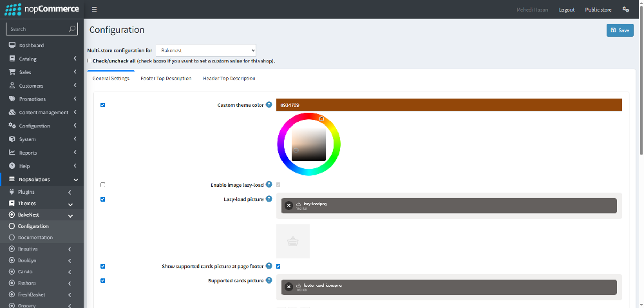The image size is (644, 308).
Task: Open the multi-store configuration dropdown
Action: (x=205, y=50)
